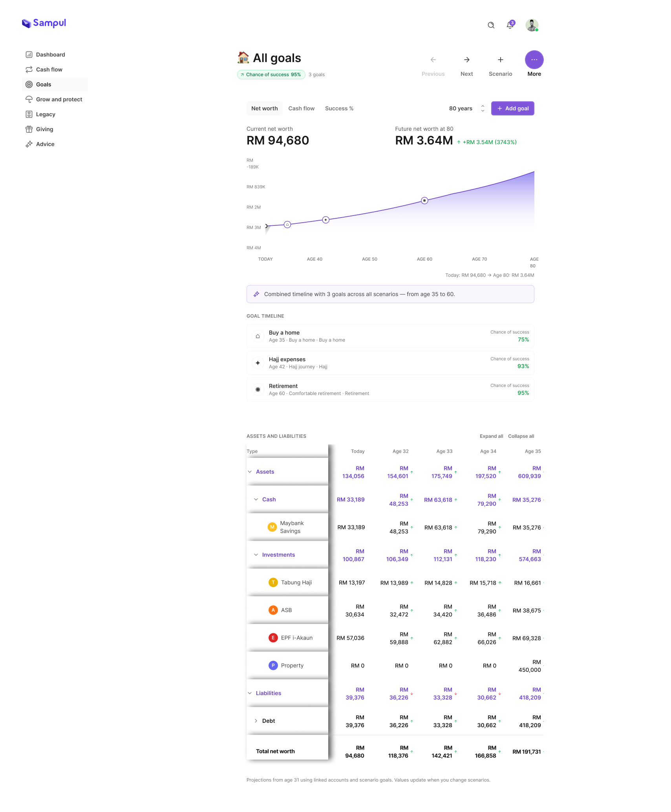Screen dimensions: 671x812
Task: Open Giving in sidebar
Action: pos(55,129)
